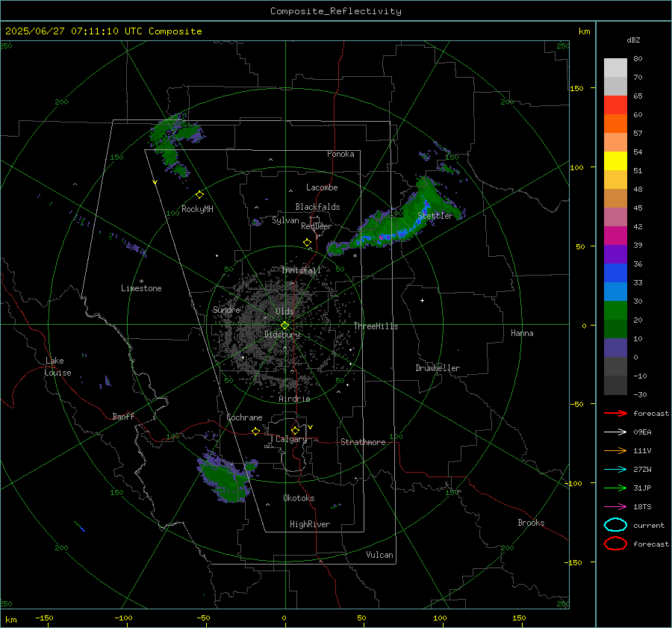Screen dimensions: 672x628
Task: Click the Brooks town label
Action: coord(531,523)
